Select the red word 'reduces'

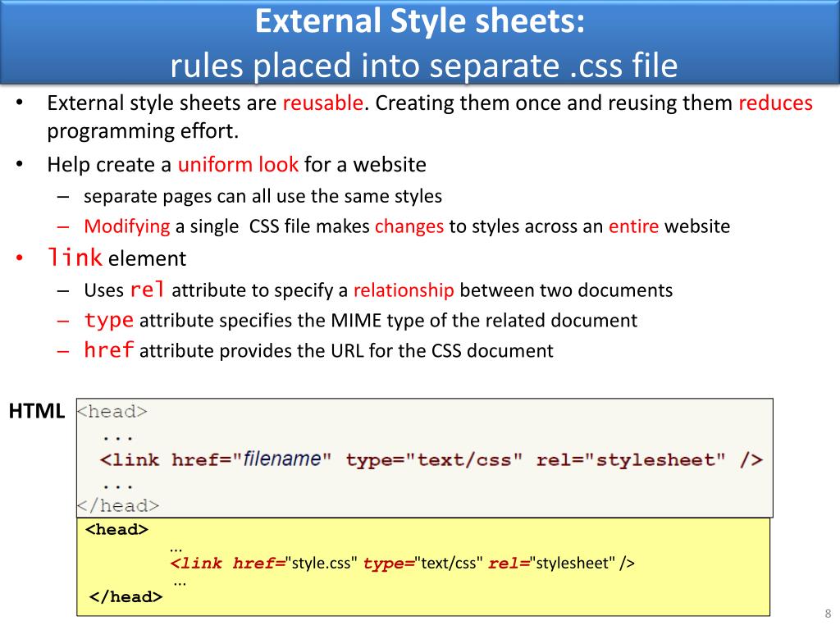775,103
